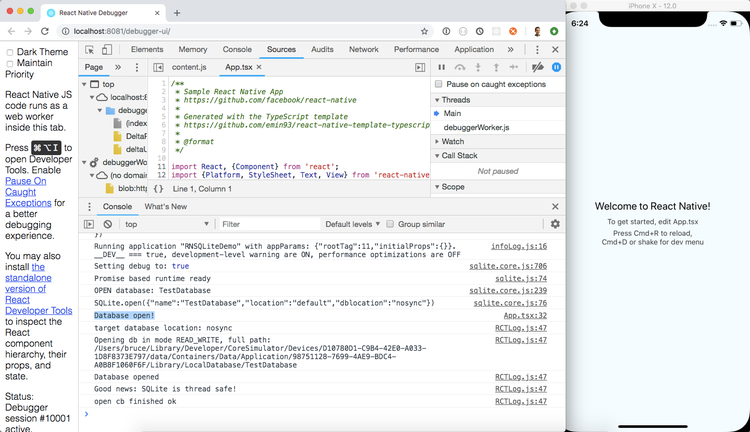Viewport: 750px width, 432px height.
Task: Open the Performance tab
Action: [416, 50]
